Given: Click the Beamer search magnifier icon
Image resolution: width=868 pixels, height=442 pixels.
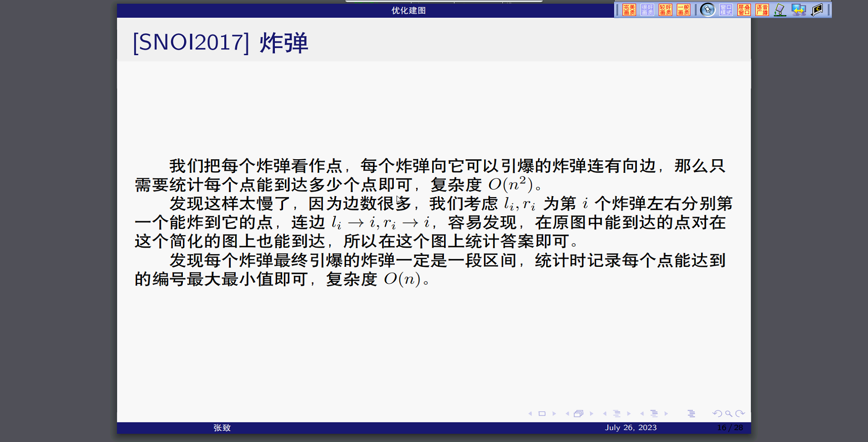Looking at the screenshot, I should coord(729,414).
